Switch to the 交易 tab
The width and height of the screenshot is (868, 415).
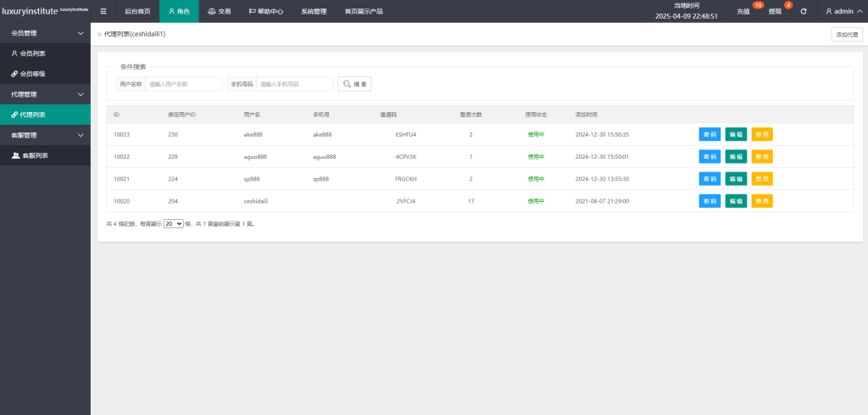tap(220, 11)
